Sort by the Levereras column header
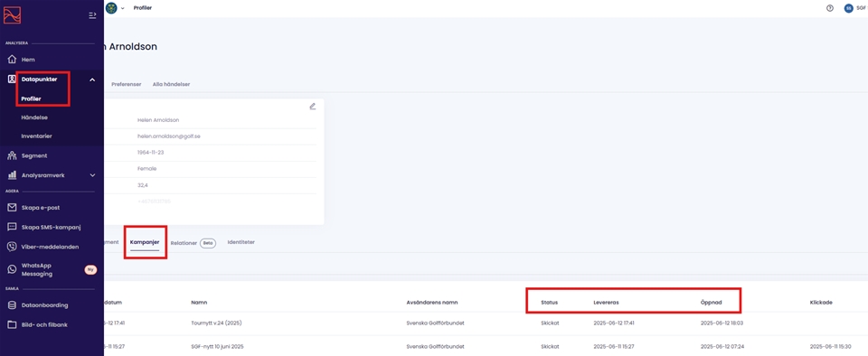Screen dimensions: 868x356 [x=606, y=303]
